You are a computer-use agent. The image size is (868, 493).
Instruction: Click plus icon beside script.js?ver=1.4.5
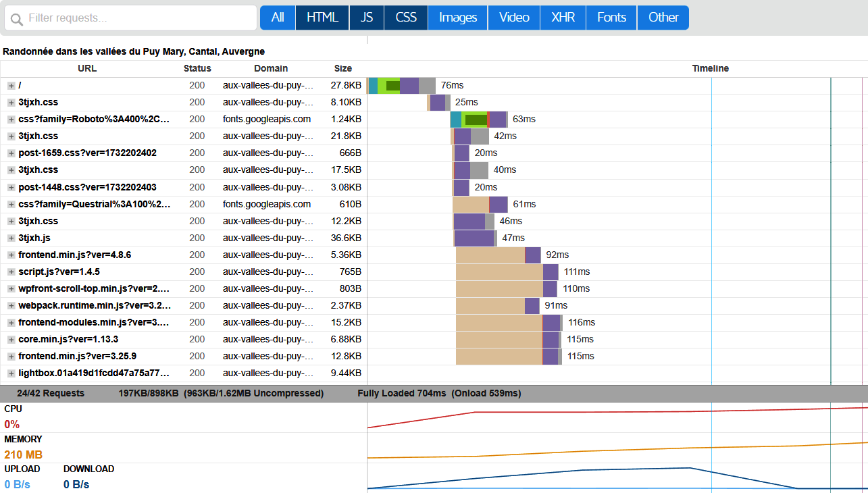tap(11, 271)
